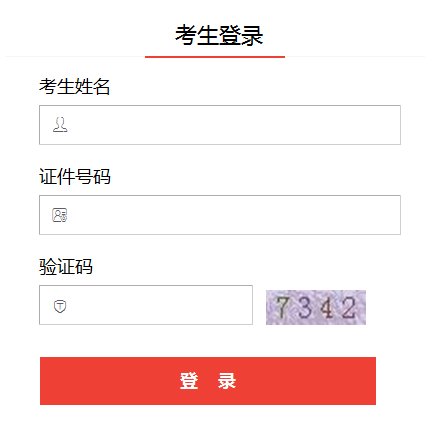Image resolution: width=436 pixels, height=429 pixels.
Task: Focus the 考生姓名 text input box
Action: (x=220, y=125)
